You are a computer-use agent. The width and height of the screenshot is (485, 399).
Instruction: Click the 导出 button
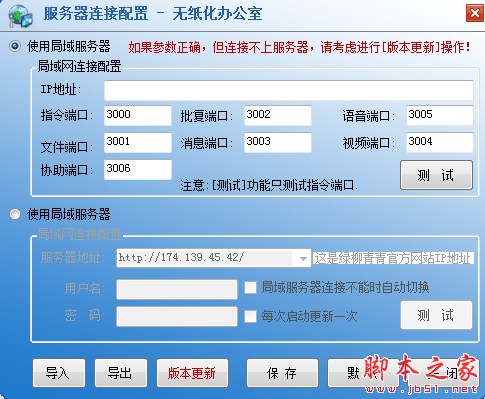pos(121,373)
